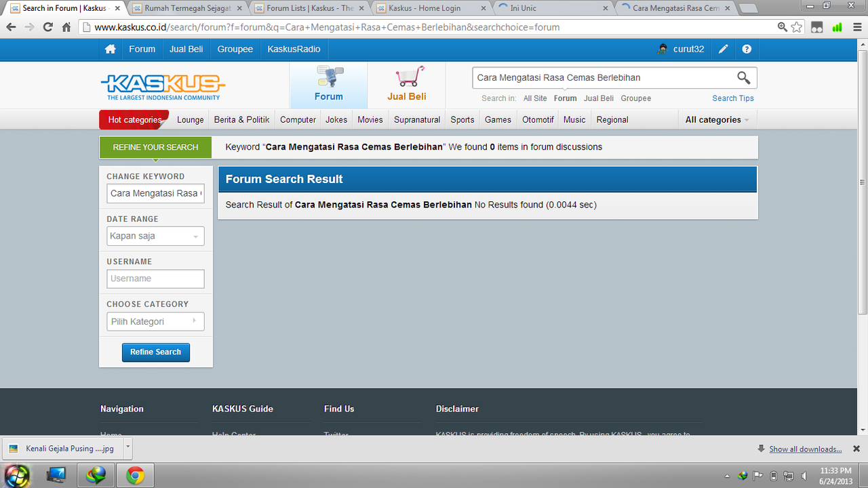Click the browser back arrow
The height and width of the screenshot is (488, 868).
(12, 27)
